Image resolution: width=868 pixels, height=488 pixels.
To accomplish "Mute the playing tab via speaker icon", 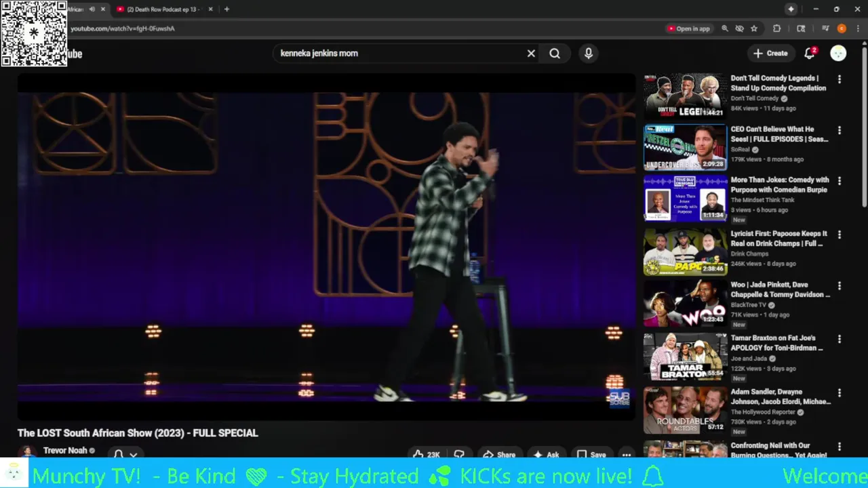I will [x=92, y=9].
